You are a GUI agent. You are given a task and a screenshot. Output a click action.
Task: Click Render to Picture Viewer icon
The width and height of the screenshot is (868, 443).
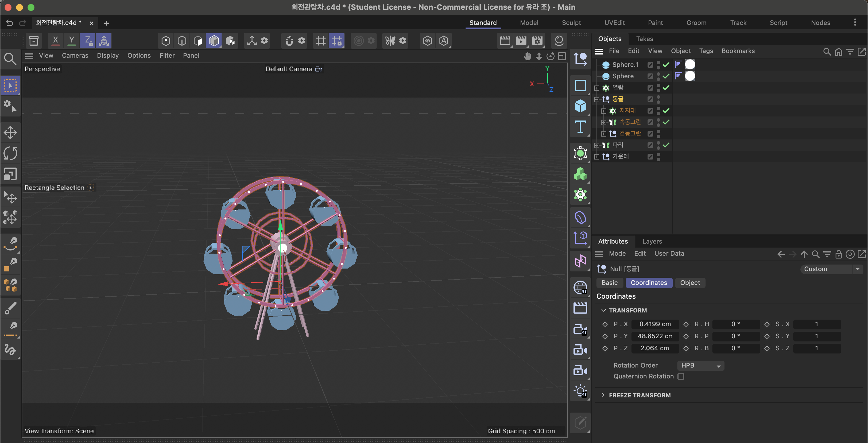tap(521, 41)
